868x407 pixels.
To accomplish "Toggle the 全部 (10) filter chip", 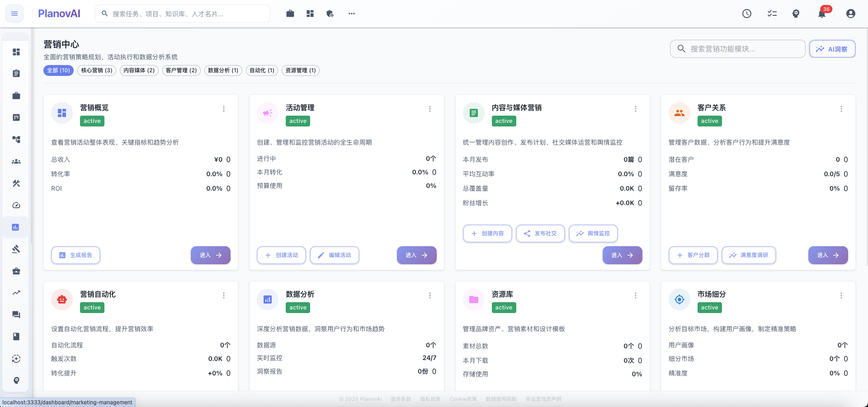I will coord(58,70).
